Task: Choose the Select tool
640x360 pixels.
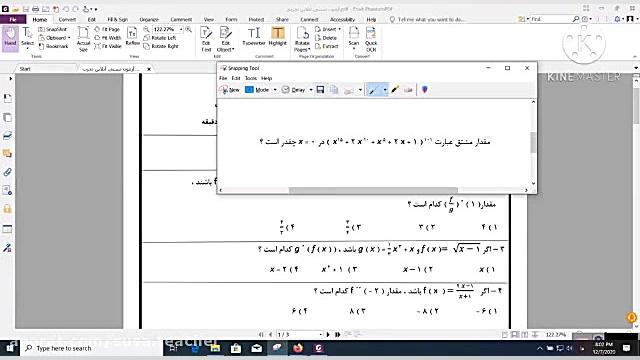Action: pyautogui.click(x=27, y=38)
